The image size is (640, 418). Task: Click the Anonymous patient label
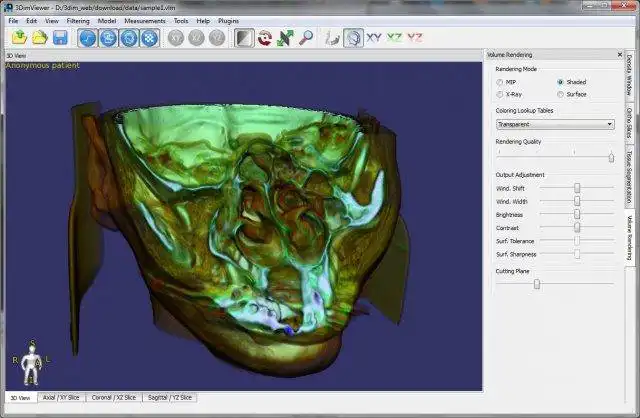(x=42, y=65)
